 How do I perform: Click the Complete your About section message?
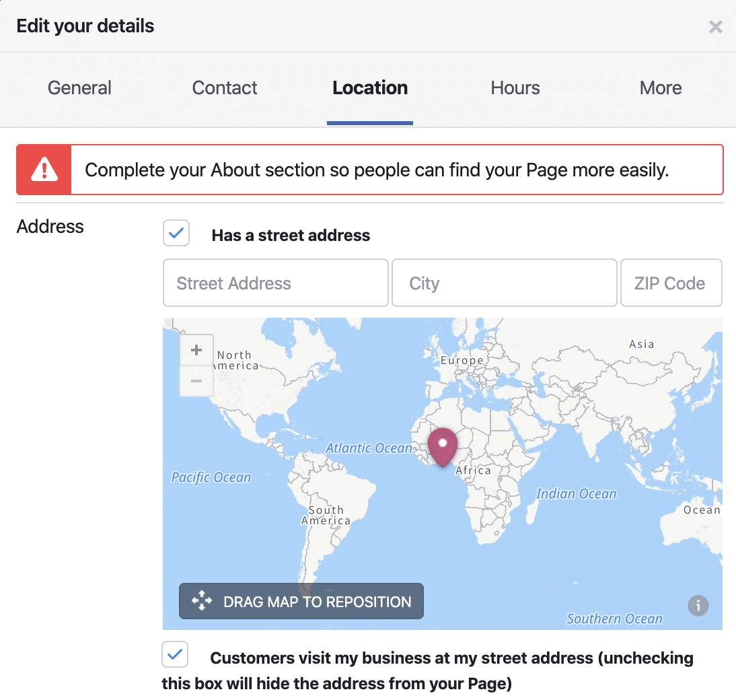click(377, 170)
